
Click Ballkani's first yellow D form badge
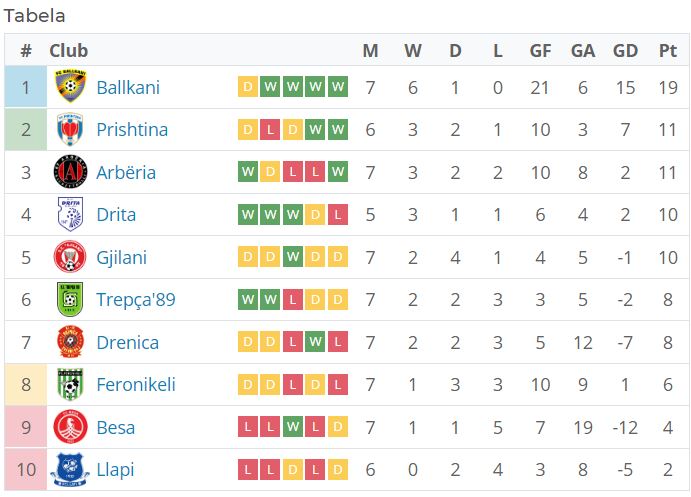tap(248, 86)
